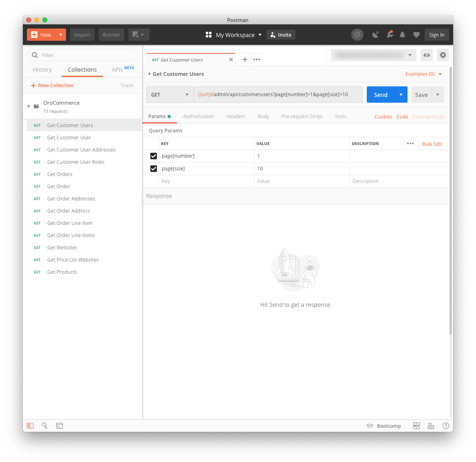Switch to the Pre-request Script tab
Viewport: 476px width, 462px height.
coord(302,117)
